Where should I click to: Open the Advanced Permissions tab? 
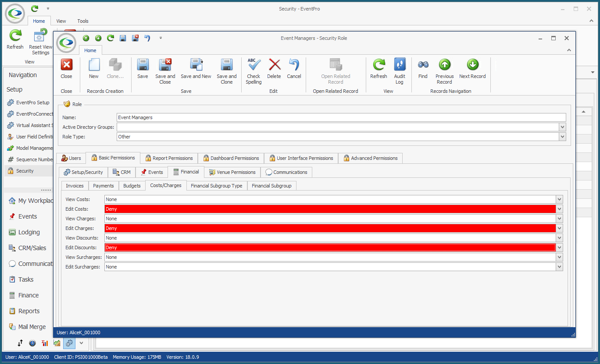370,158
